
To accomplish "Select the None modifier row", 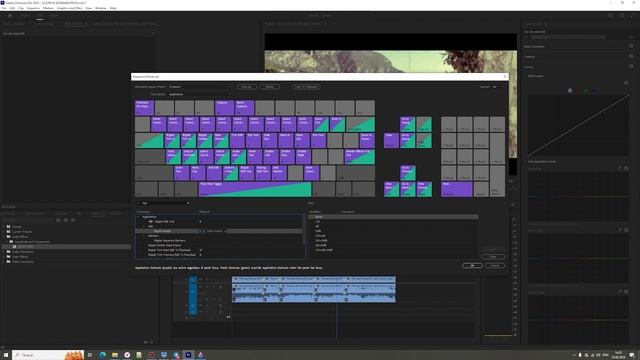I will (x=393, y=217).
